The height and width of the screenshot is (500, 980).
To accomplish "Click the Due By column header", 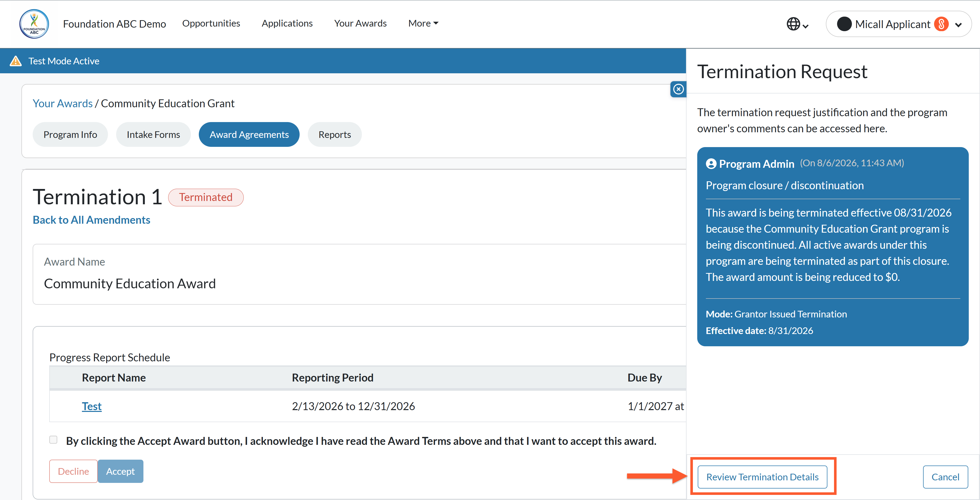I will (x=645, y=377).
